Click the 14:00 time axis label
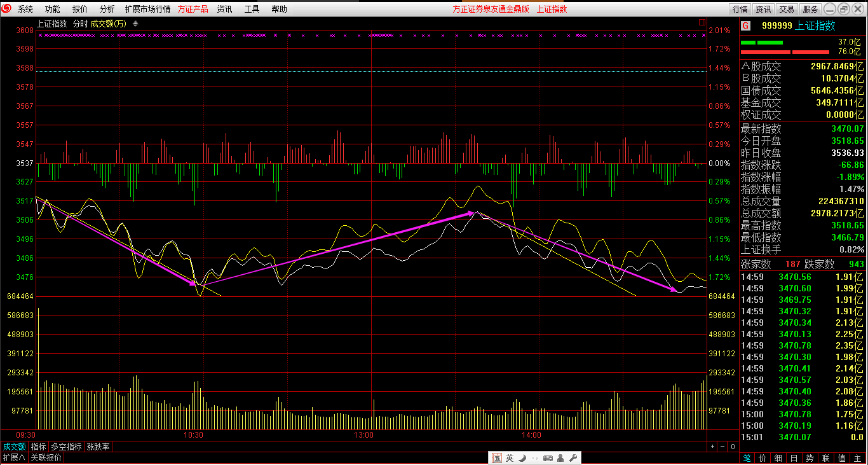This screenshot has height=465, width=868. tap(531, 435)
